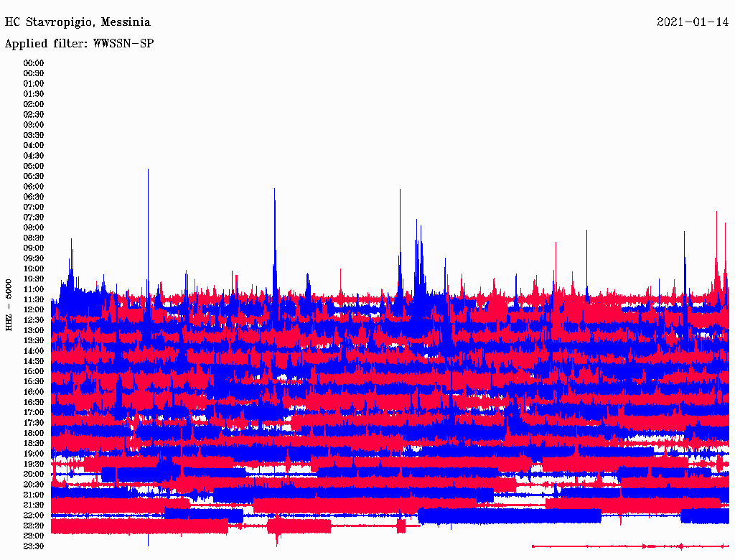
Task: Click the '15:00' time label
Action: click(34, 371)
